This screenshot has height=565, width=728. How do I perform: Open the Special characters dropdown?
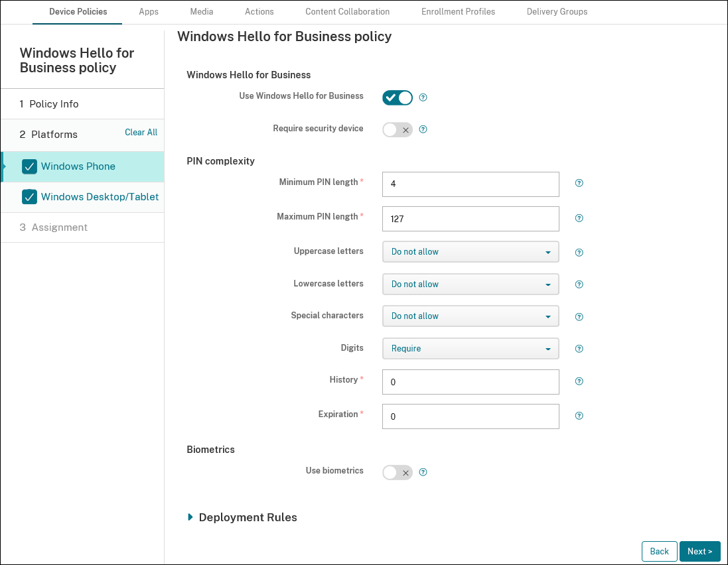tap(470, 316)
